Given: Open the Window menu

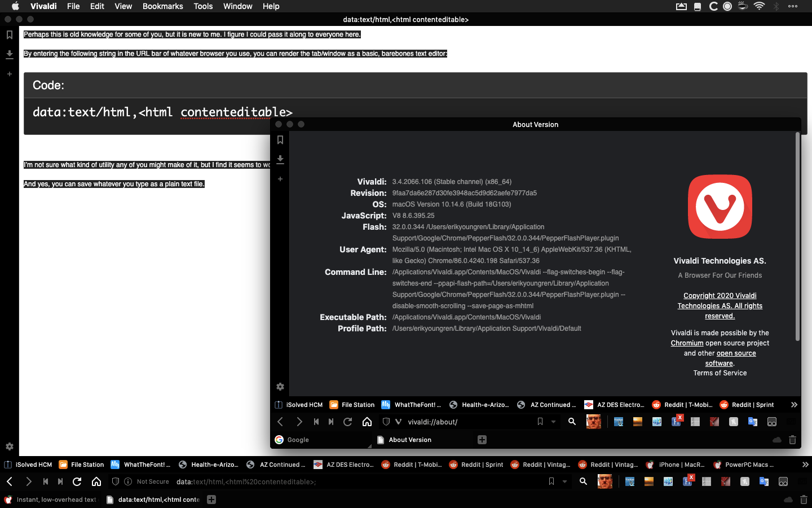Looking at the screenshot, I should (237, 6).
